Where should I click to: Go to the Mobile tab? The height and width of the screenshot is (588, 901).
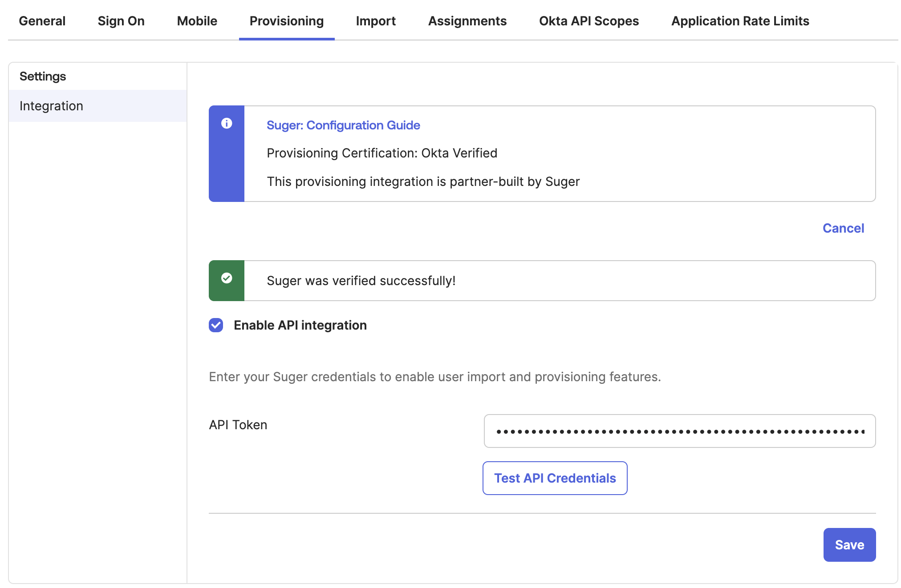pyautogui.click(x=197, y=21)
